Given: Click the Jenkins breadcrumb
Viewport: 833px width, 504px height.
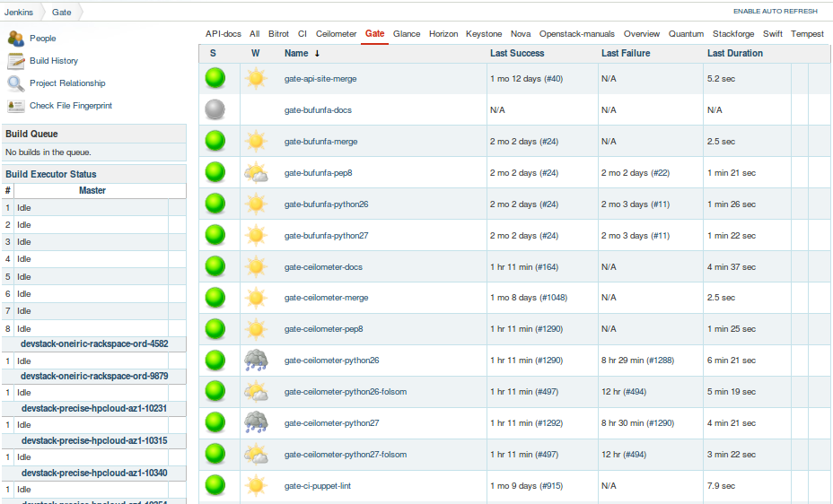Looking at the screenshot, I should [19, 13].
